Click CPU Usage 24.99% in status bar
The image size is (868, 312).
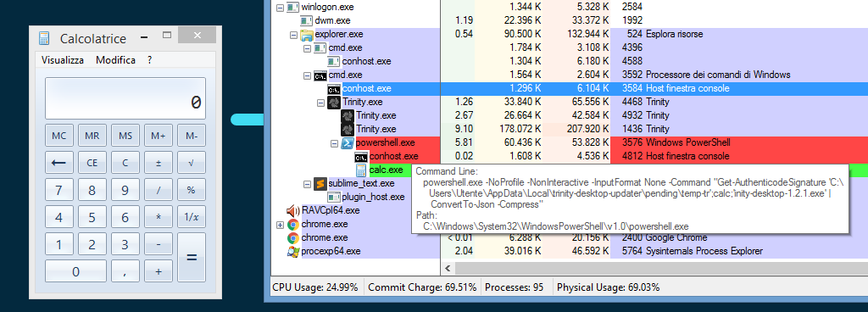(x=315, y=287)
